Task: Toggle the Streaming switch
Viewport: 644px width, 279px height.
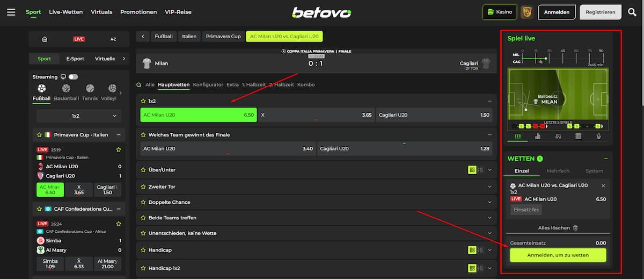Action: pyautogui.click(x=73, y=77)
